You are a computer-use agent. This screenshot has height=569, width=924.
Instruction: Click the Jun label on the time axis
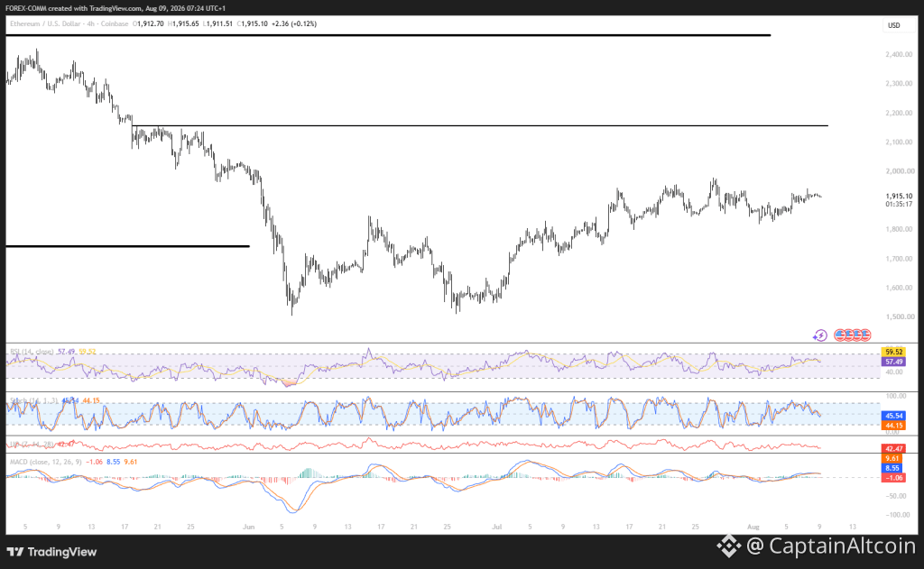pos(249,527)
